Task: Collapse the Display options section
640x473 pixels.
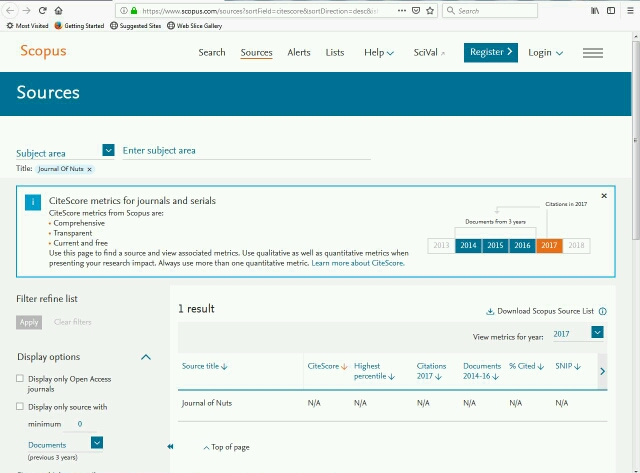Action: point(146,357)
